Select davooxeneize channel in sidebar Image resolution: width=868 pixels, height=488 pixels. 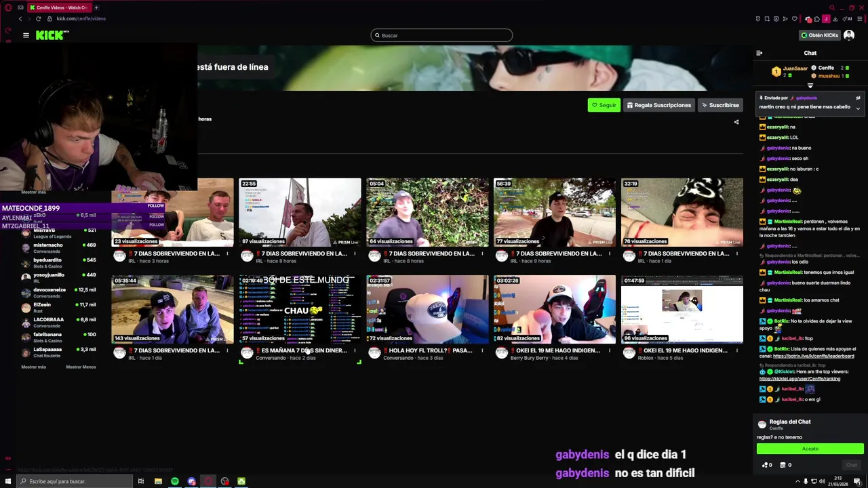(60, 292)
